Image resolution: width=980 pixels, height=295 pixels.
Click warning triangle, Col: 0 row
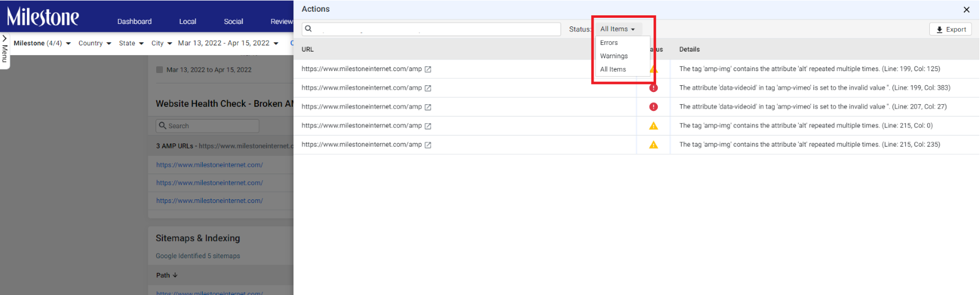654,126
